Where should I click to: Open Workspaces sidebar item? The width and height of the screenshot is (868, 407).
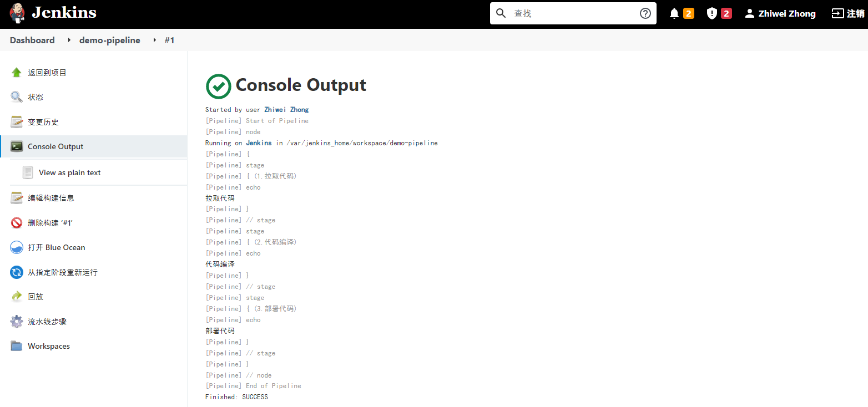49,346
